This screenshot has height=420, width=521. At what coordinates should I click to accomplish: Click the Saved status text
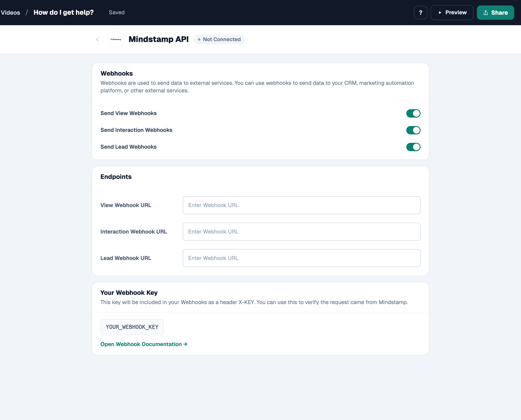(117, 12)
